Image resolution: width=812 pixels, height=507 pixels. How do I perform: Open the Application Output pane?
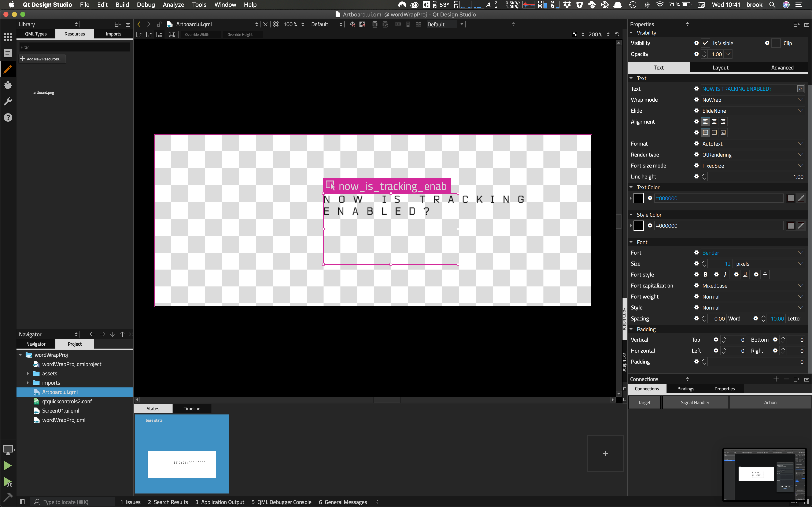[x=220, y=502]
